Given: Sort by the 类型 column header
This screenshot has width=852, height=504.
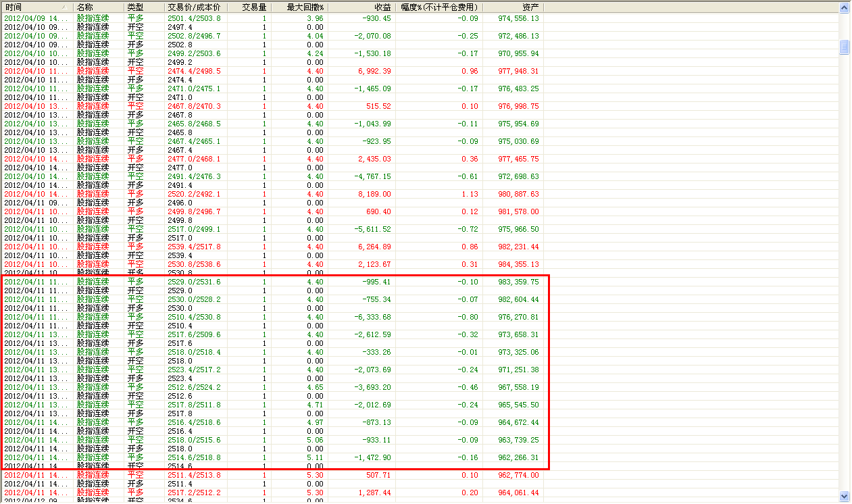Looking at the screenshot, I should pos(143,7).
